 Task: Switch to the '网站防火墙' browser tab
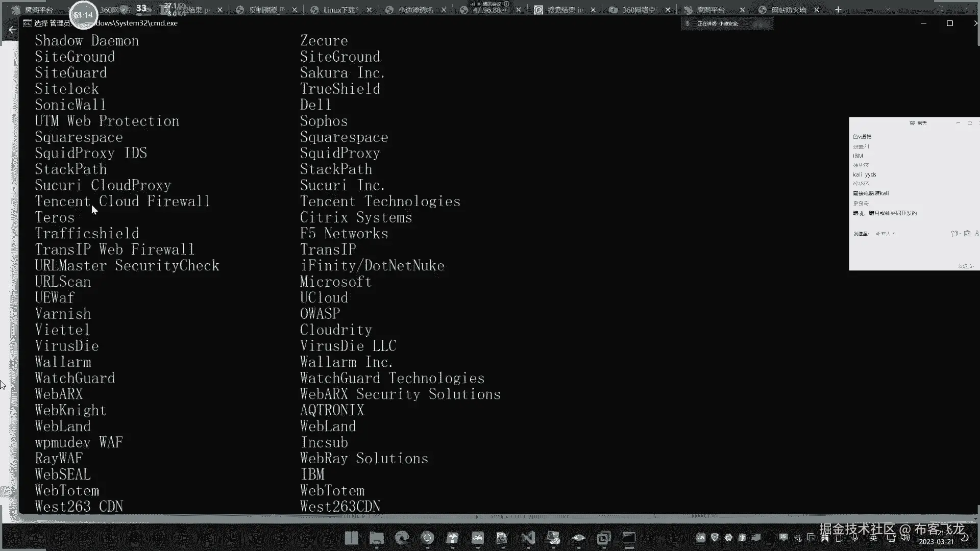(x=789, y=10)
